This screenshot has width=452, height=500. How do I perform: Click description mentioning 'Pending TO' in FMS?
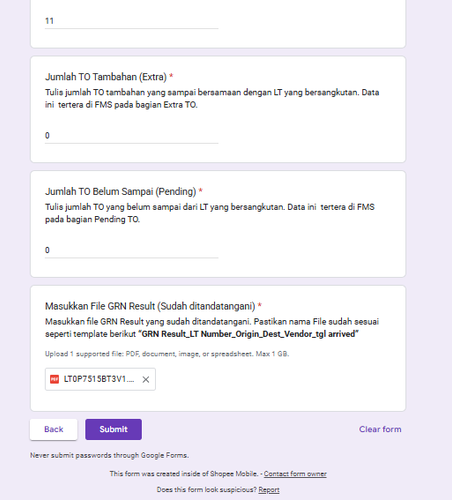click(210, 213)
